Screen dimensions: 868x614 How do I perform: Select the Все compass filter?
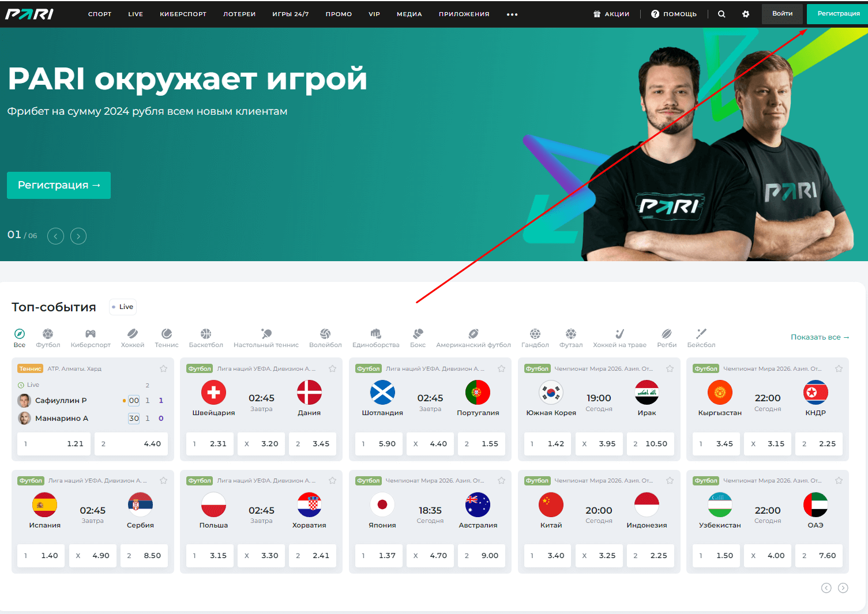pyautogui.click(x=20, y=338)
